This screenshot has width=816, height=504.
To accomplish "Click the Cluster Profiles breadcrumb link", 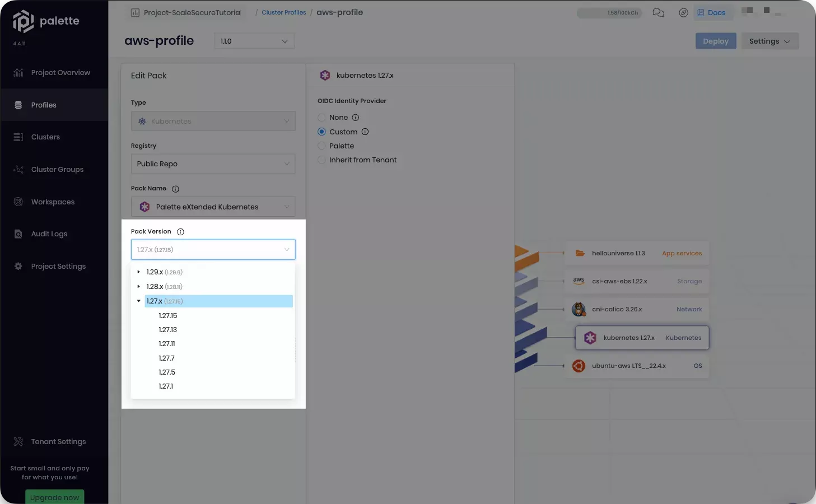I will pyautogui.click(x=284, y=12).
